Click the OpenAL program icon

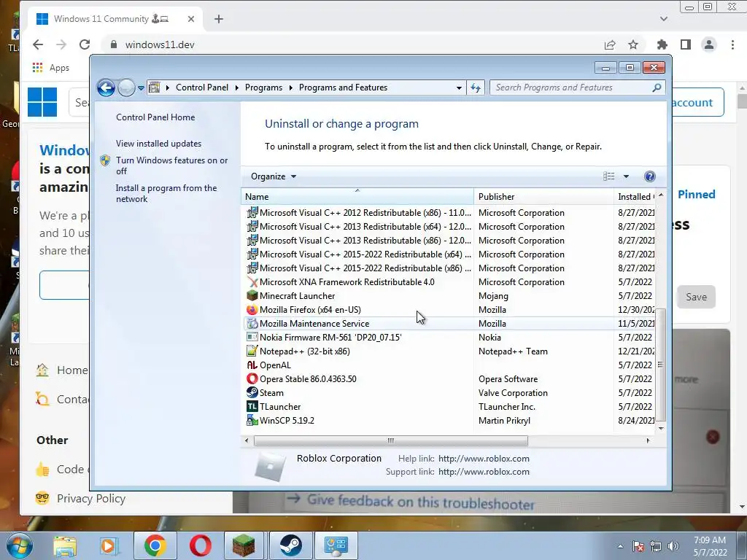point(252,365)
